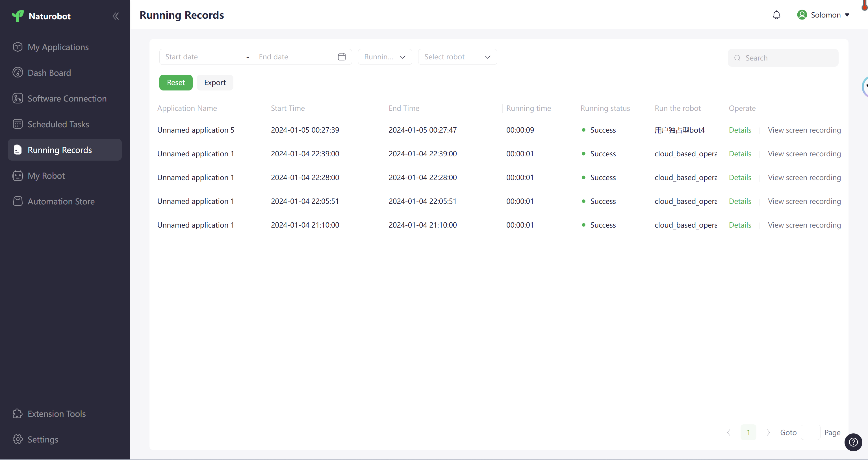Click the Application Name column header
This screenshot has height=460, width=868.
[x=187, y=108]
